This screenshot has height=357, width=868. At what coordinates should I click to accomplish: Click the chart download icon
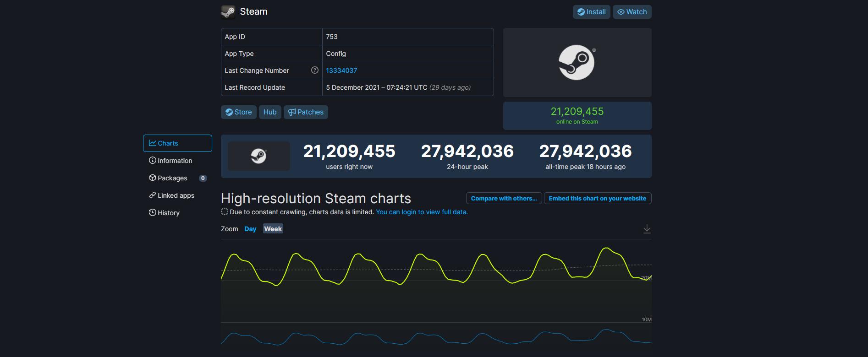647,229
